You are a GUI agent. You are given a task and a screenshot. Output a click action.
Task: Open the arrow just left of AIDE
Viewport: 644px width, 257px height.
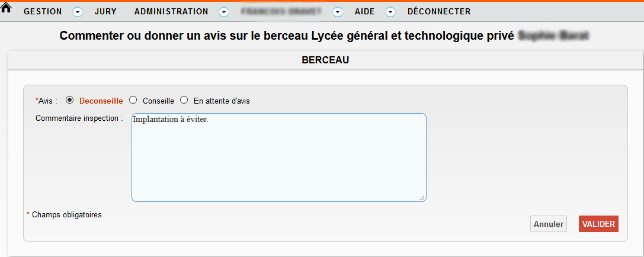coord(338,12)
